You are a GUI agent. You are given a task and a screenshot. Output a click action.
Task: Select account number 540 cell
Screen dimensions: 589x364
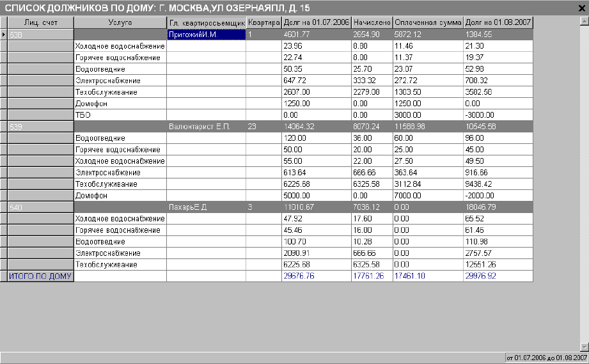point(40,207)
